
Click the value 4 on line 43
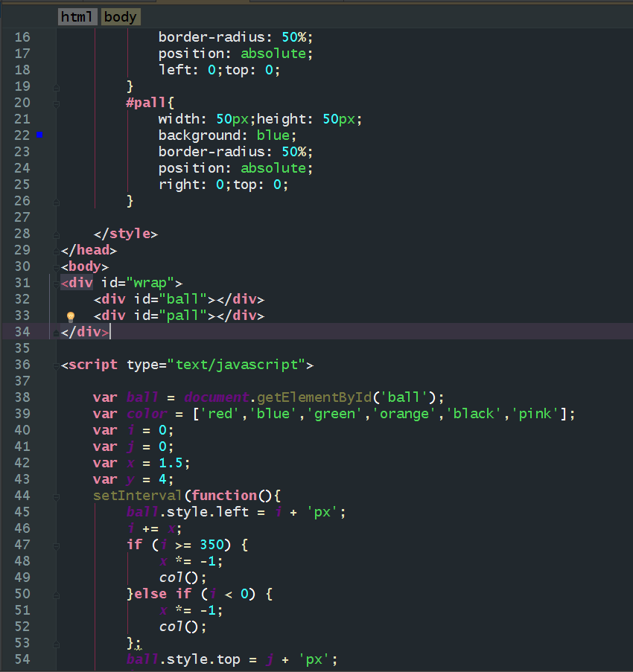click(x=163, y=479)
